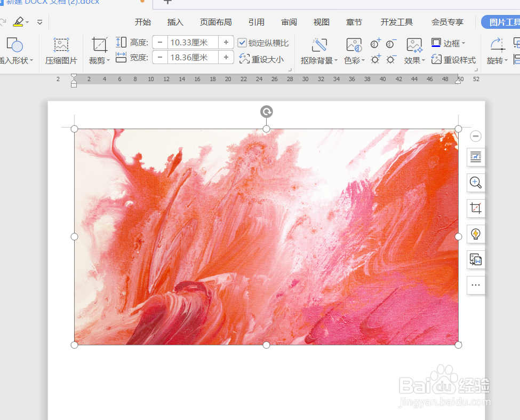This screenshot has width=520, height=420.
Task: Expand the highlighter color dropdown arrow
Action: 27,22
